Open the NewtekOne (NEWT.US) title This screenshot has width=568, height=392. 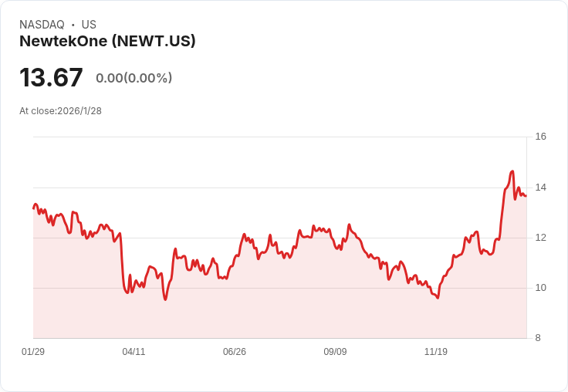[x=107, y=41]
